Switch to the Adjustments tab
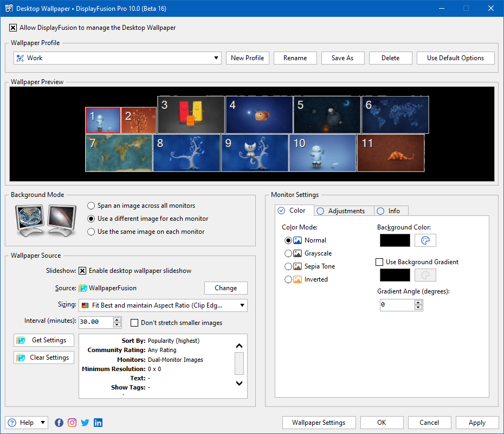This screenshot has width=504, height=434. pos(344,211)
